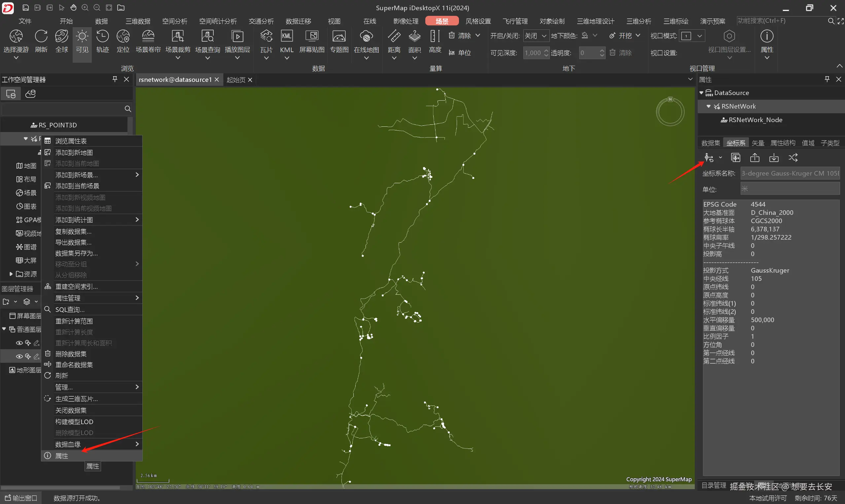Viewport: 845px width, 504px height.
Task: Collapse the DataSource tree node
Action: (701, 93)
